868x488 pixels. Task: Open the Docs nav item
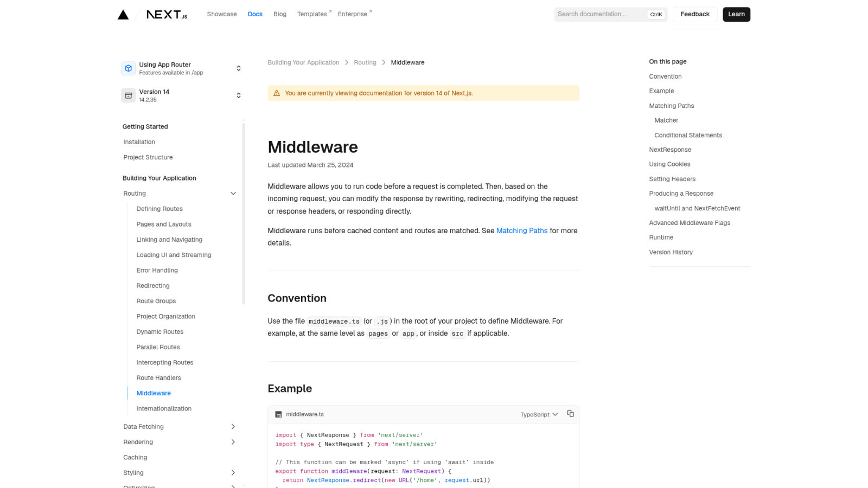pos(255,14)
